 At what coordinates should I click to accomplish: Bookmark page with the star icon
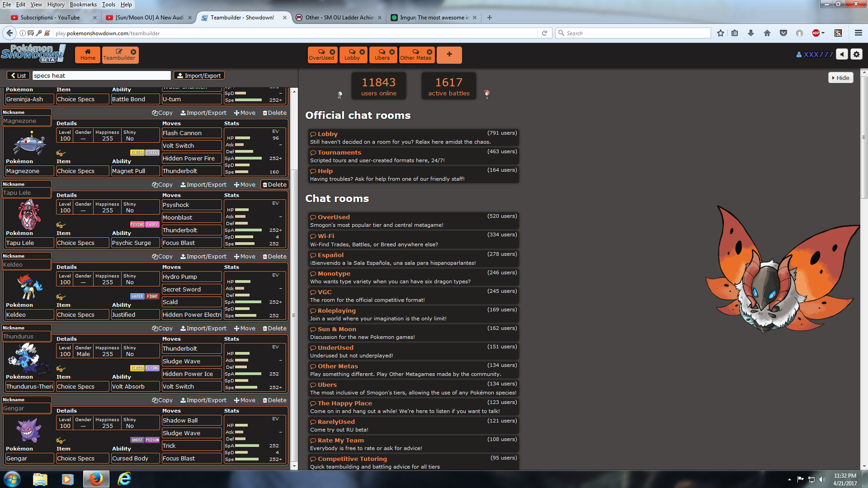coord(721,33)
